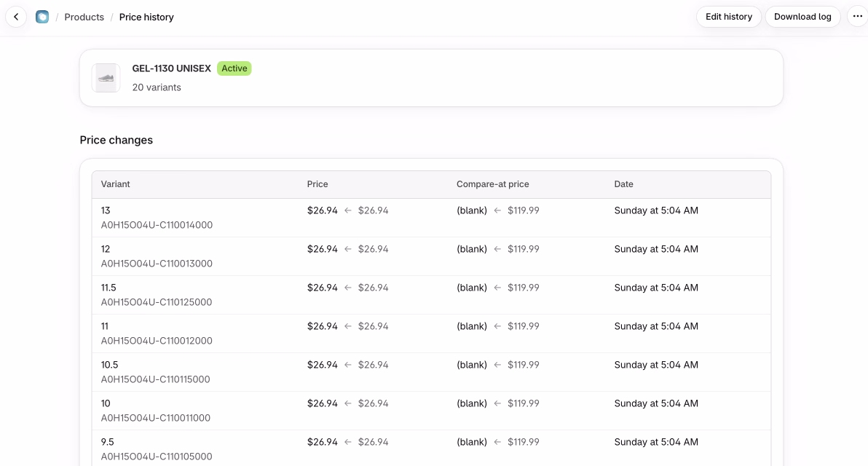868x466 pixels.
Task: Click the Edit history button
Action: [x=728, y=17]
